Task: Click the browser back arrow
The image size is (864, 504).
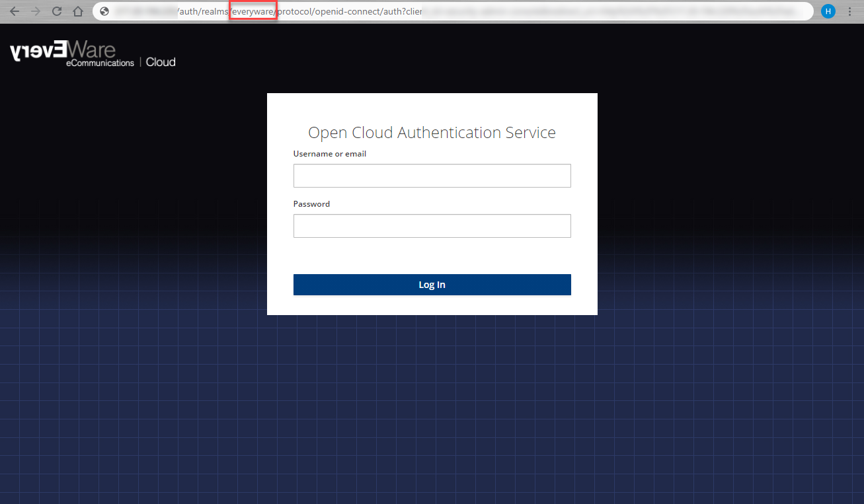Action: coord(15,11)
